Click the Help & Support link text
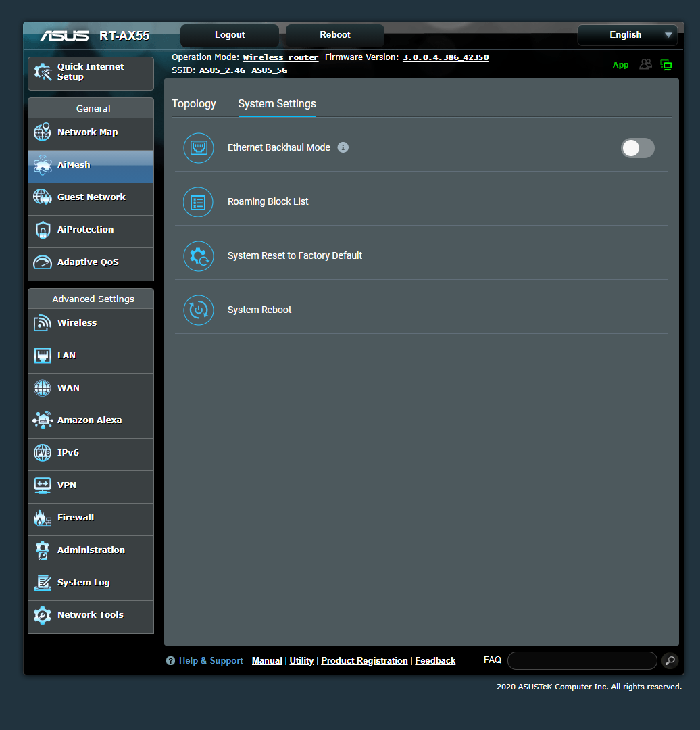This screenshot has height=730, width=700. pos(211,660)
